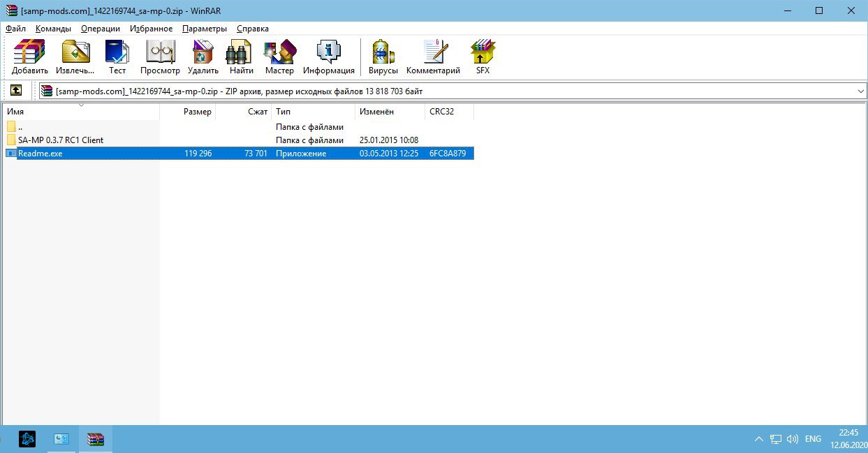
Task: Click the 6FC8A879 CRC value
Action: [448, 153]
